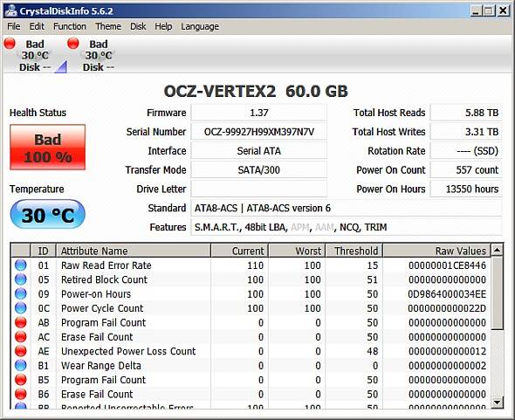Click raw value 0D9864000034EE
This screenshot has height=420, width=515.
pyautogui.click(x=447, y=293)
